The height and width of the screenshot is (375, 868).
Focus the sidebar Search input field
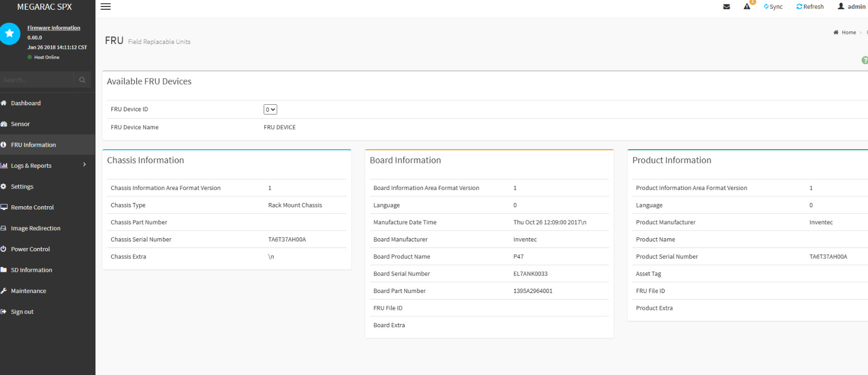click(x=37, y=80)
